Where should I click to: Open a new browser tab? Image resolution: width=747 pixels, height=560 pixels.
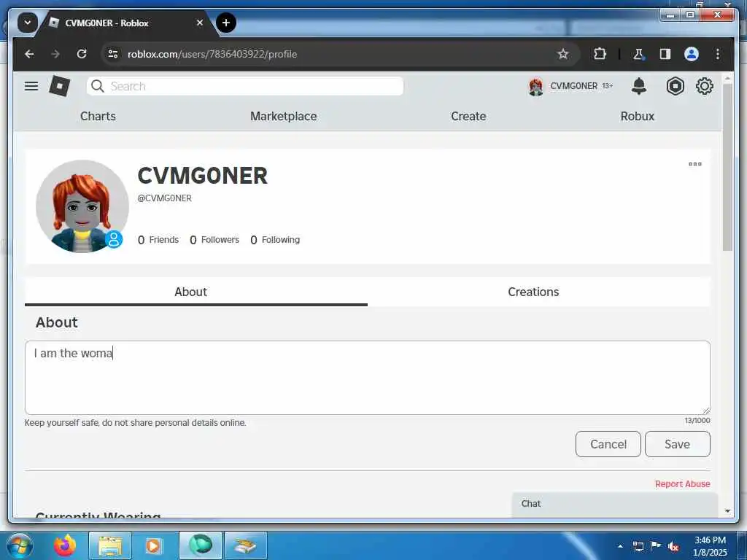point(226,23)
